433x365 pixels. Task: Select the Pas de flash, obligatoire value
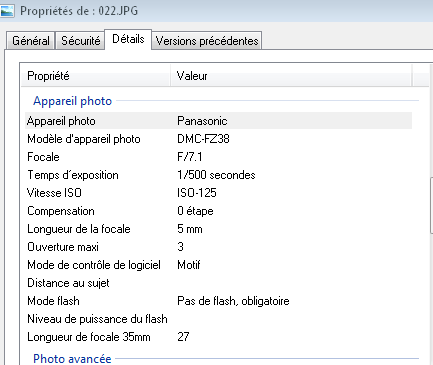[233, 301]
